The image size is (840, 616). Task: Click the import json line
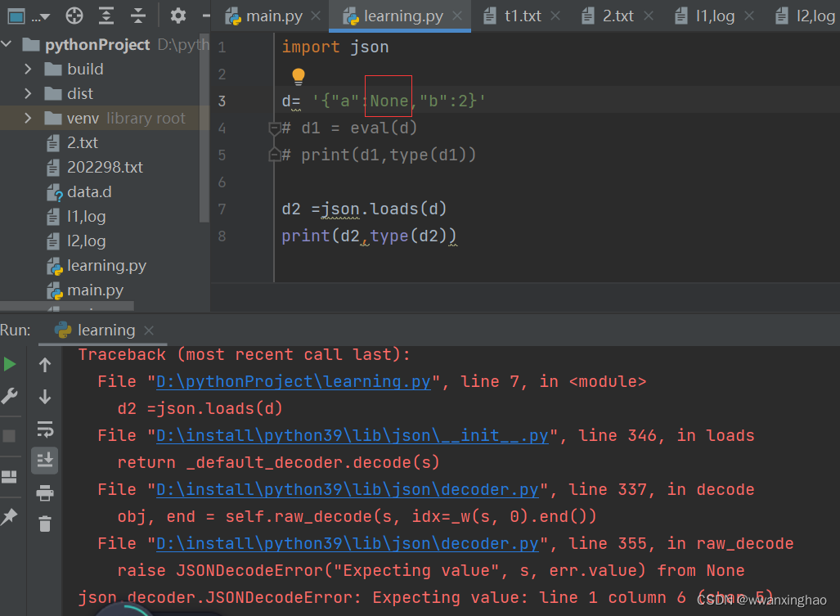click(335, 47)
